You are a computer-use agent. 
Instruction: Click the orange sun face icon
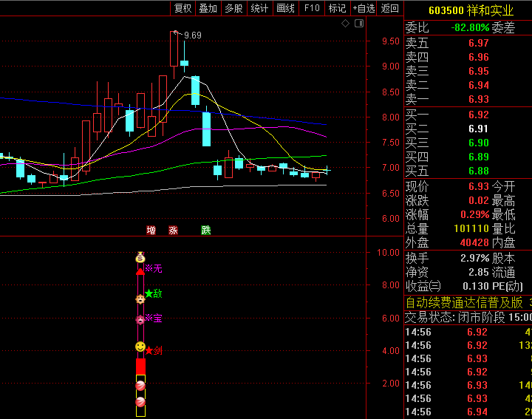[x=140, y=299]
